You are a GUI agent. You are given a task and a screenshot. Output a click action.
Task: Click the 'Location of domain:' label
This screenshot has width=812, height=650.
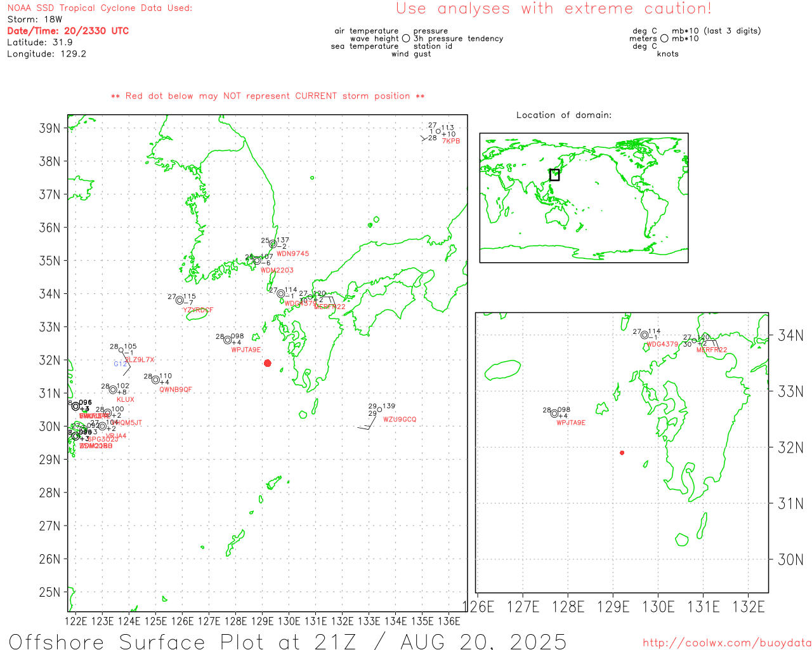point(564,115)
